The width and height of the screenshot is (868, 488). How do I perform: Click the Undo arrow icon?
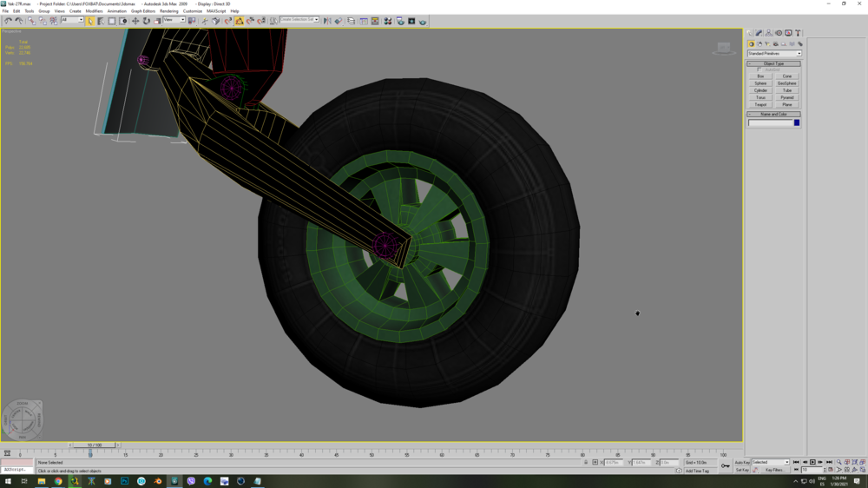8,21
